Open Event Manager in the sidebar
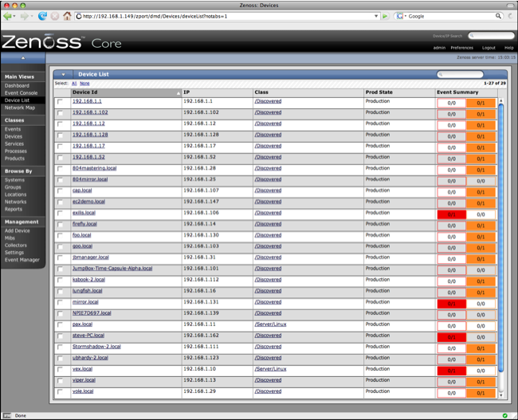Screen dimensions: 518x420 tap(22, 260)
